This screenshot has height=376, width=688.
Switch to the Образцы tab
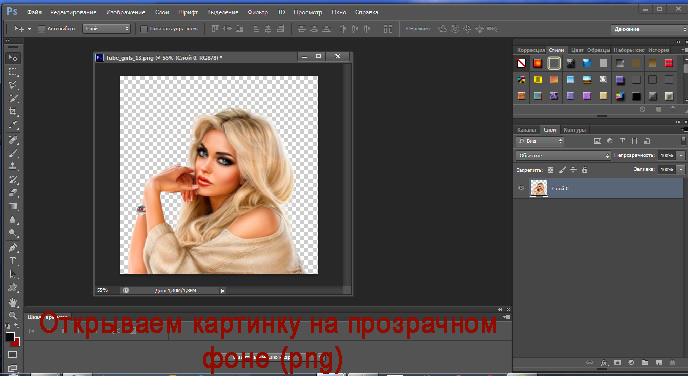point(598,50)
